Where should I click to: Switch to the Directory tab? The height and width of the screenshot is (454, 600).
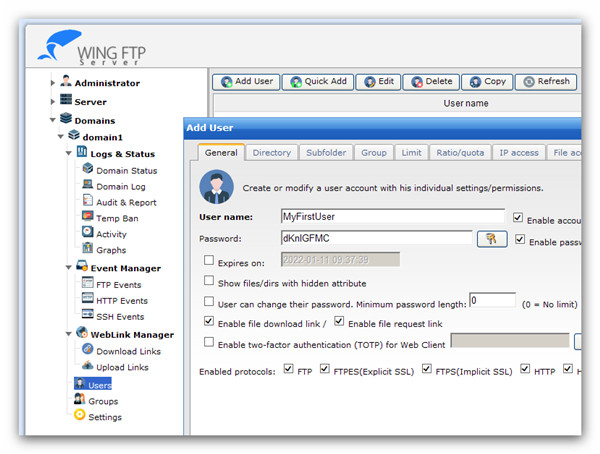tap(271, 153)
